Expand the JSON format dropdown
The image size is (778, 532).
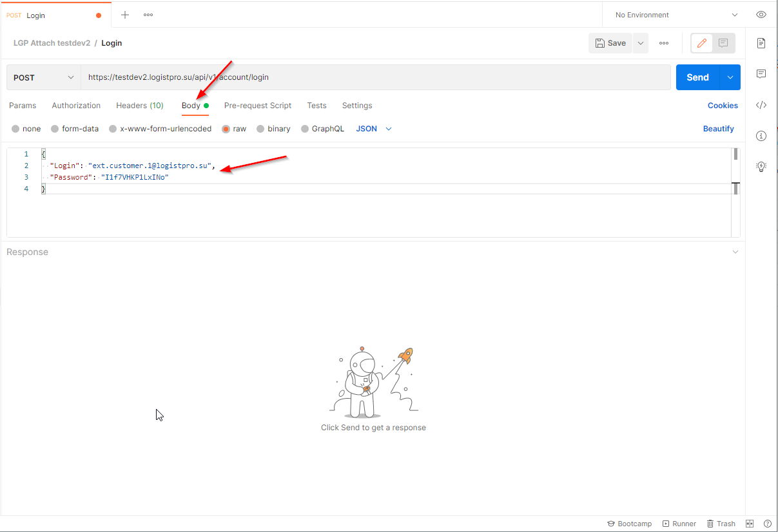[374, 129]
